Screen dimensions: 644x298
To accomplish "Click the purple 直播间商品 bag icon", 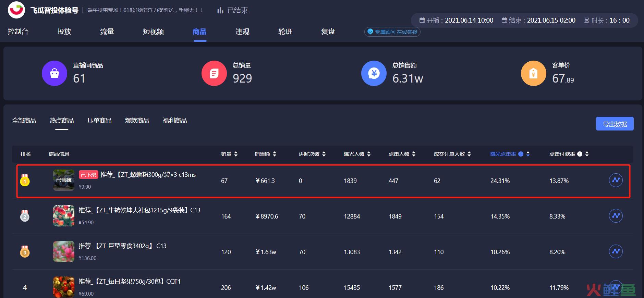I will (x=54, y=73).
